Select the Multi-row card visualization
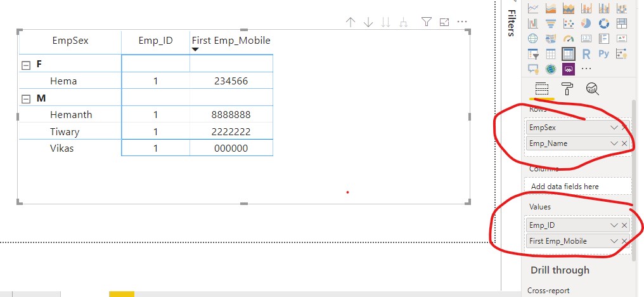The image size is (644, 297). point(603,38)
